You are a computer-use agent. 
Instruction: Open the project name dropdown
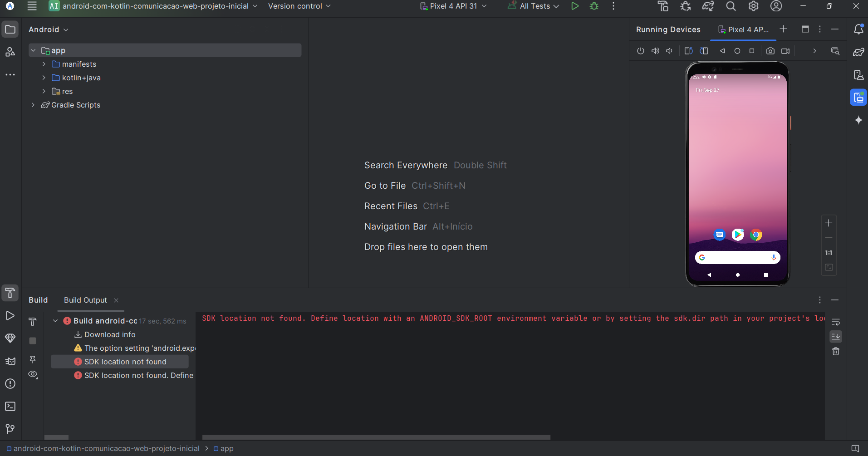pyautogui.click(x=153, y=6)
